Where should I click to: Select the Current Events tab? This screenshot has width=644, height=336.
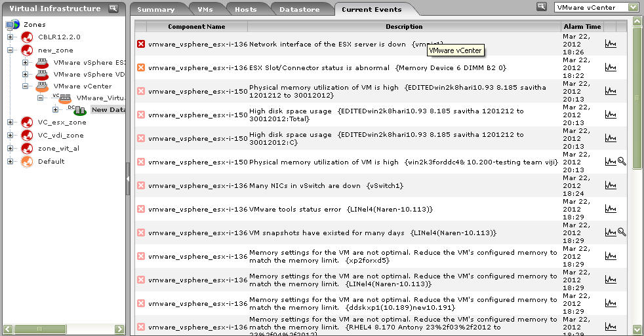pos(372,9)
